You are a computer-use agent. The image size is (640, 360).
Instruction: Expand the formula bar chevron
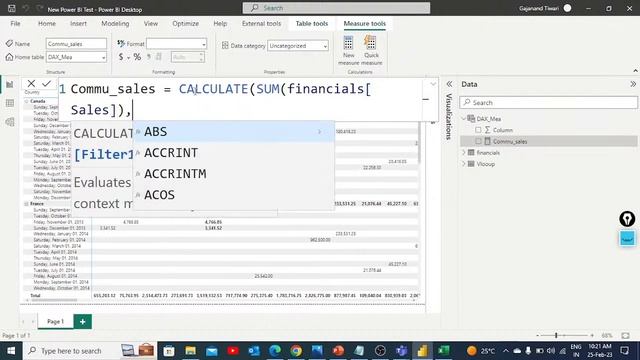(433, 84)
